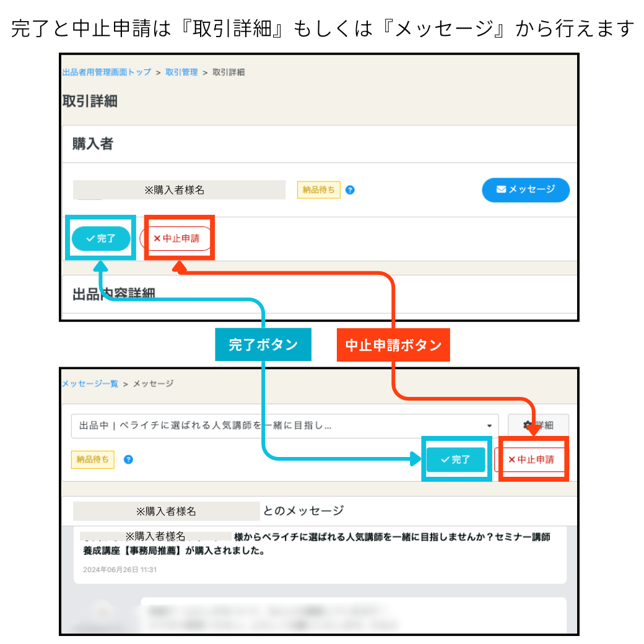Click the 納品待ち status badge near buyer name
The height and width of the screenshot is (644, 644).
click(x=318, y=189)
